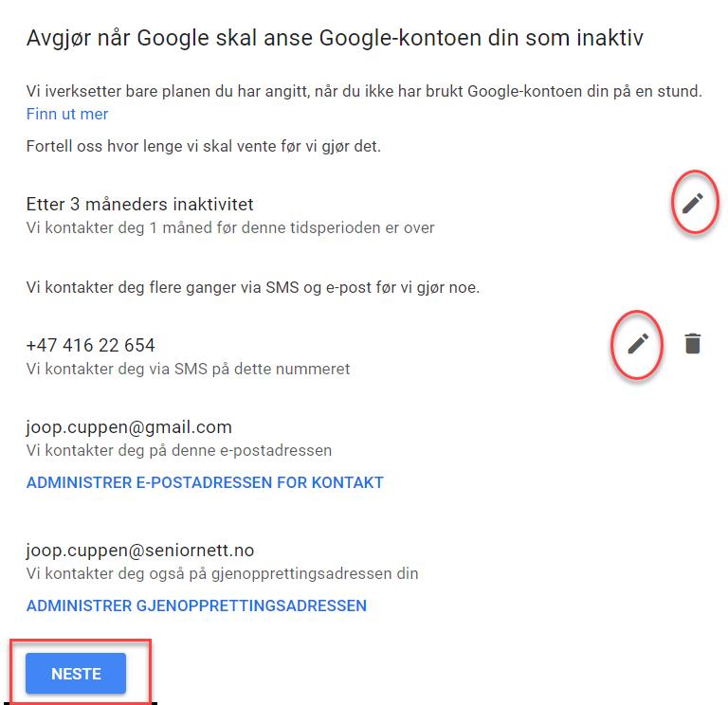
Task: Select the Etter 3 måneders inaktivitet label
Action: [x=139, y=205]
